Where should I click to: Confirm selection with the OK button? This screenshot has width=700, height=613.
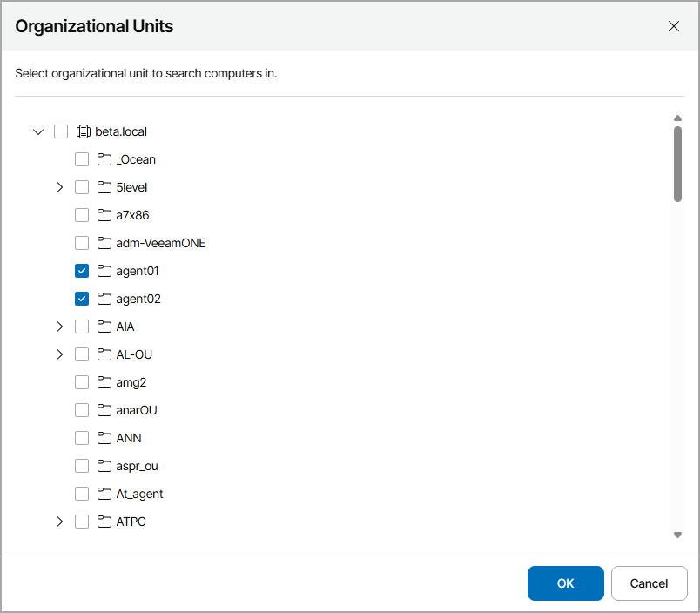click(x=565, y=583)
